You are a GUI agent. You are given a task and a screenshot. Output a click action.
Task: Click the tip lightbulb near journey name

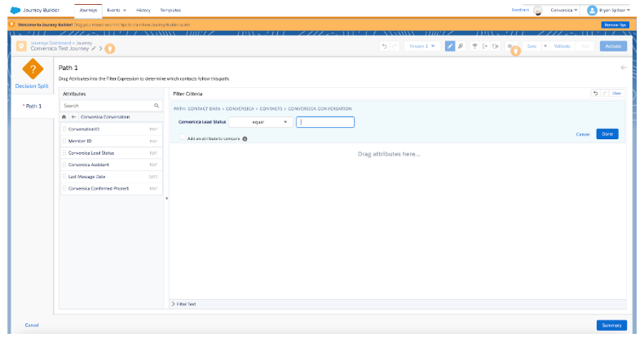(x=110, y=49)
